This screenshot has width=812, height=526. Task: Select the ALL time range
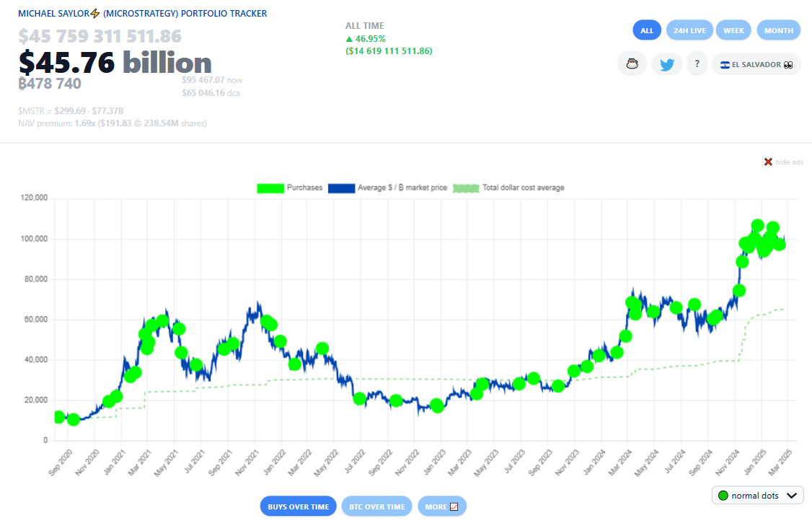pyautogui.click(x=646, y=30)
